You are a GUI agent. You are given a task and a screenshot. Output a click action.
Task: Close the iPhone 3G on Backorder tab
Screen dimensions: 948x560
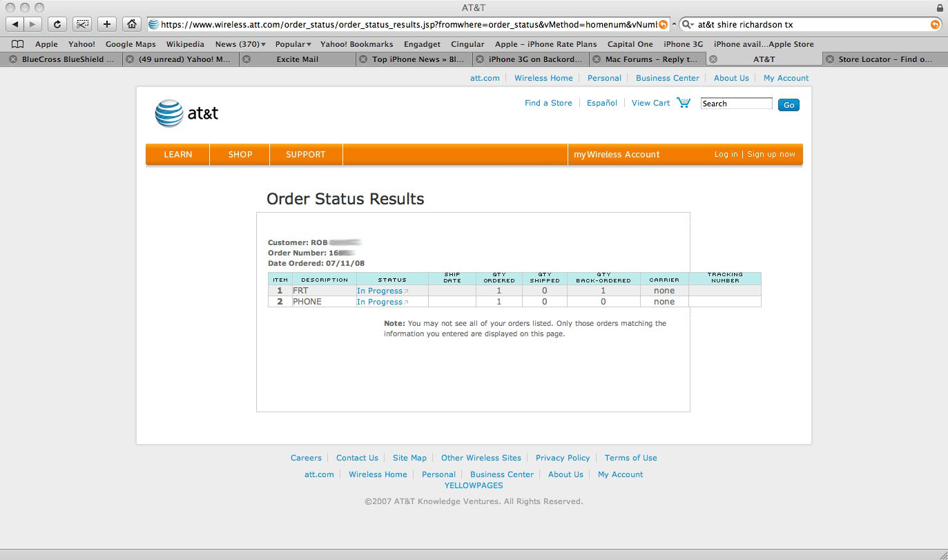point(479,59)
